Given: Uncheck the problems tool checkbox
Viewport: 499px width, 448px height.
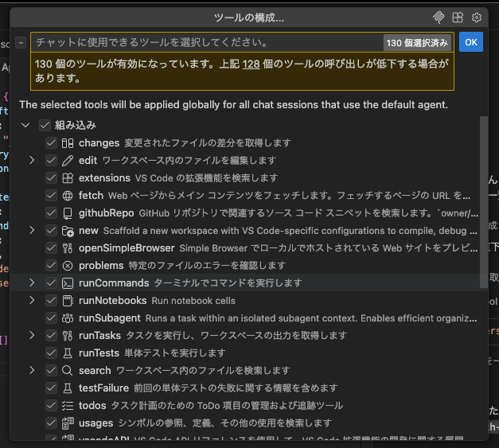Looking at the screenshot, I should tap(51, 266).
